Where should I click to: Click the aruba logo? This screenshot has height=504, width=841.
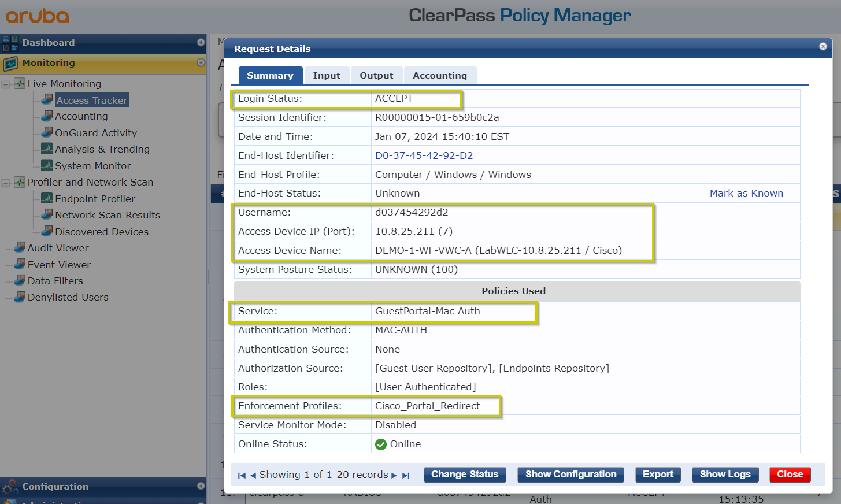click(38, 16)
